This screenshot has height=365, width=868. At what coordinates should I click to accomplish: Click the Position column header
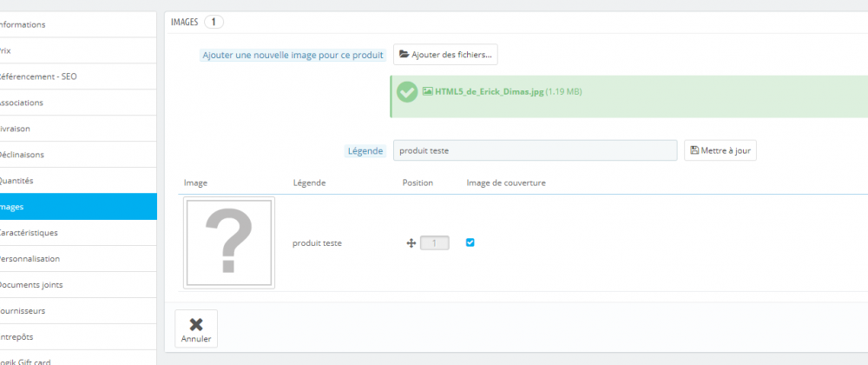418,182
